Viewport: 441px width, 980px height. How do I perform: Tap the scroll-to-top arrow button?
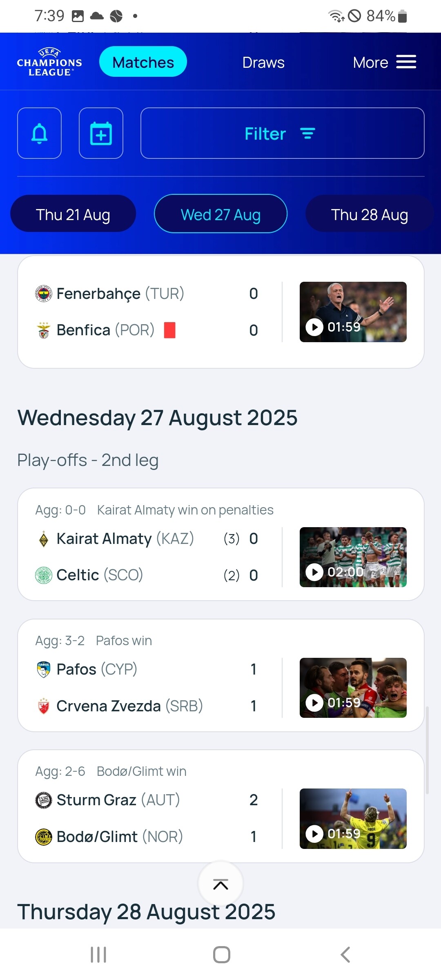pyautogui.click(x=220, y=884)
